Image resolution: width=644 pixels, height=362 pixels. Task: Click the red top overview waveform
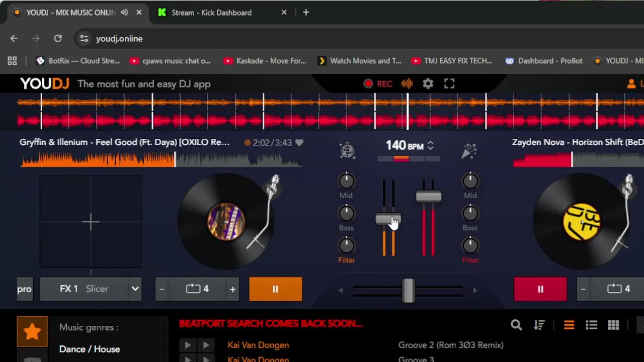coord(330,121)
